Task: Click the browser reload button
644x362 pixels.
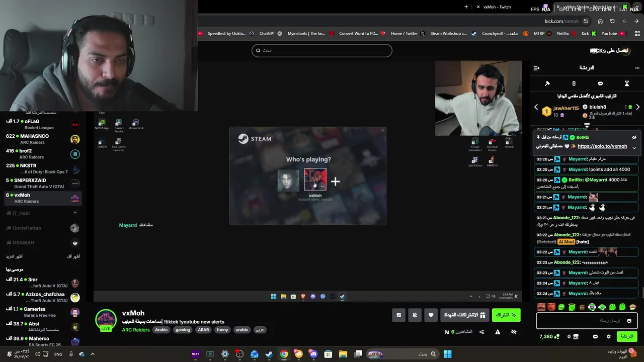Action: pos(612,21)
